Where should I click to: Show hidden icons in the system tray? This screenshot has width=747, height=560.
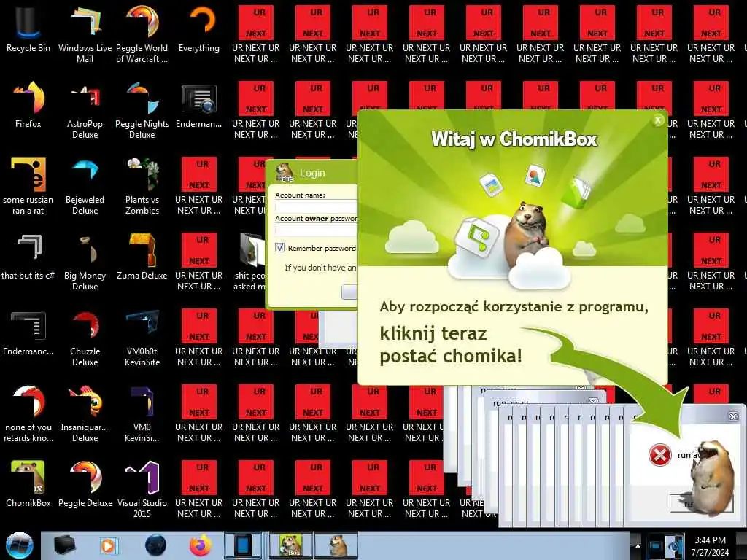(x=638, y=545)
